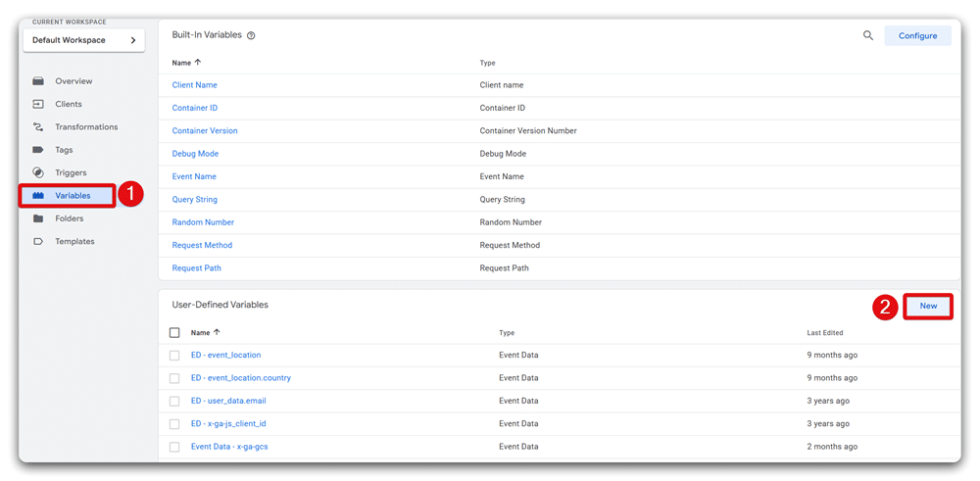Screen dimensions: 980x481
Task: Open the Debug Mode variable
Action: pyautogui.click(x=195, y=154)
